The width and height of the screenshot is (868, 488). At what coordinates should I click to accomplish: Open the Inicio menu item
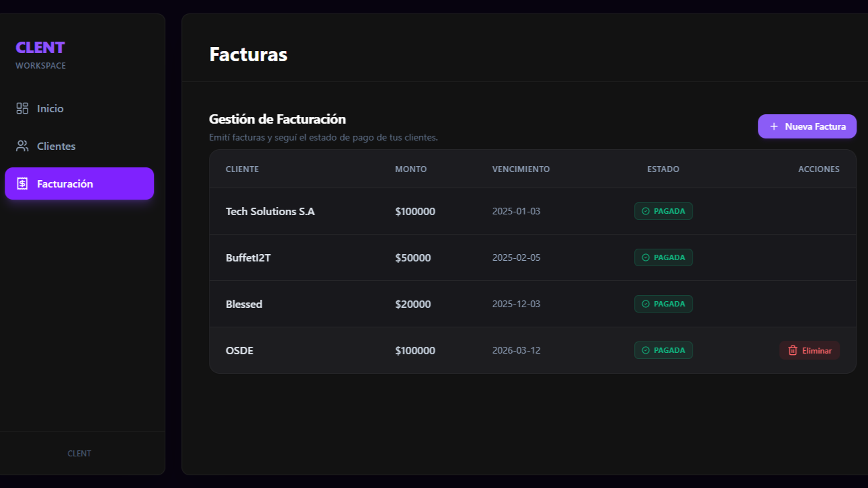(50, 108)
